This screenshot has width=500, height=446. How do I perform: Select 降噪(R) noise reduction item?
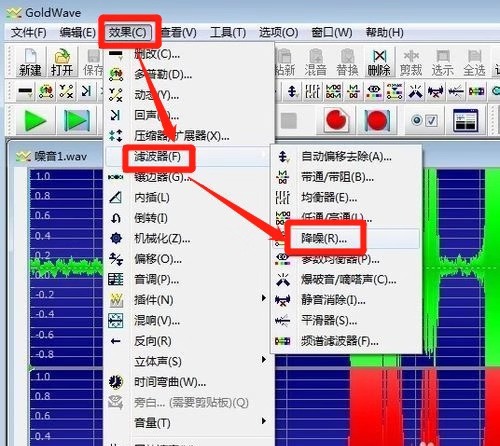pyautogui.click(x=347, y=238)
